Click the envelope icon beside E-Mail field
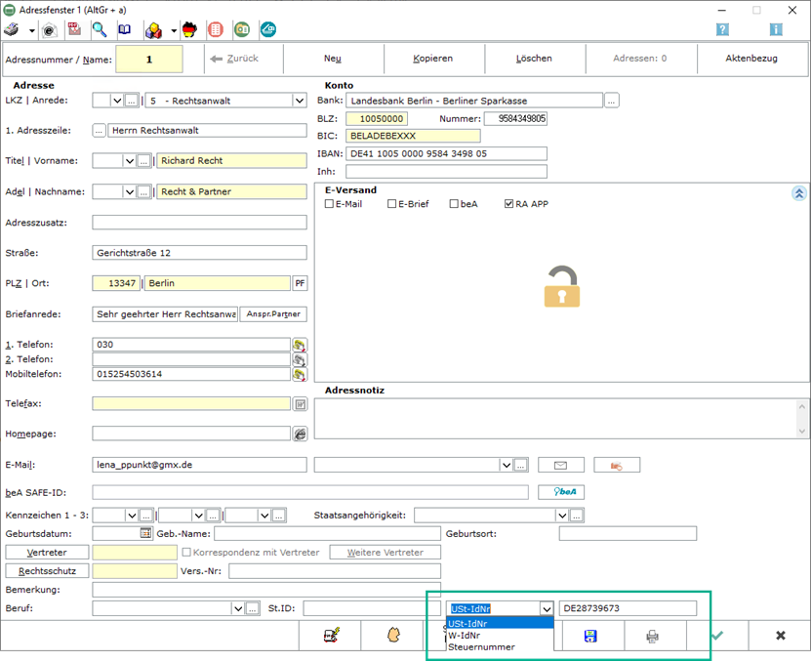The image size is (812, 662). coord(560,465)
